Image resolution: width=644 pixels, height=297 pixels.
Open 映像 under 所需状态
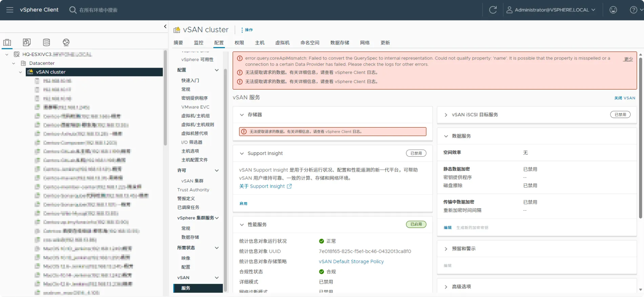click(186, 258)
